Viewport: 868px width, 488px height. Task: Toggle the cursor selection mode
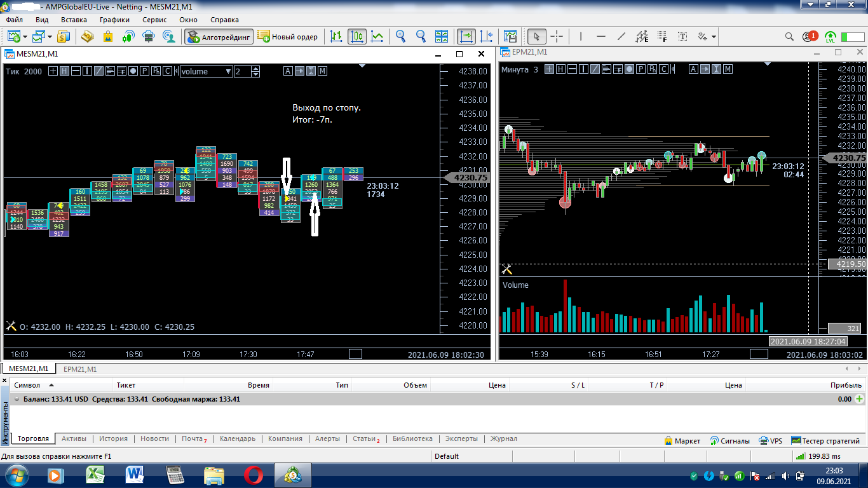[537, 36]
